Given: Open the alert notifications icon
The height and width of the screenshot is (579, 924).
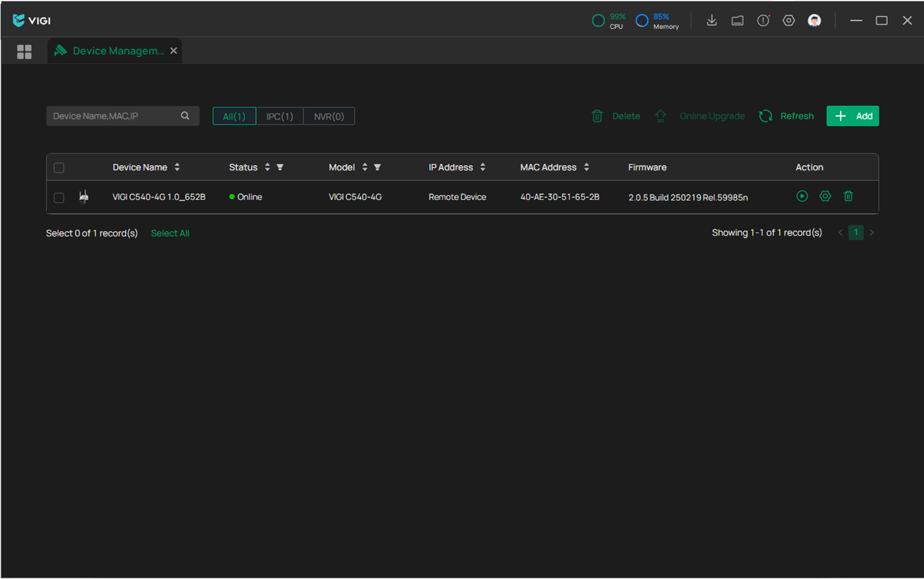Looking at the screenshot, I should tap(763, 20).
